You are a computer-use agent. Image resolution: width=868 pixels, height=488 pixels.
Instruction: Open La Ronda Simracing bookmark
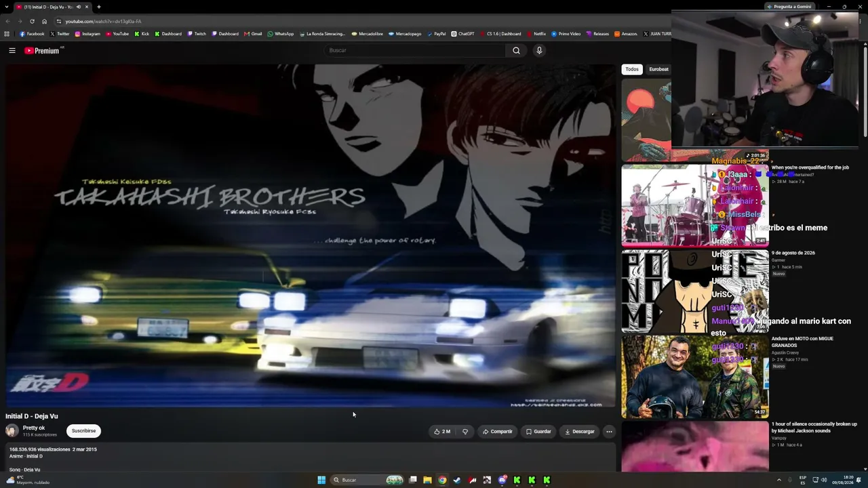(322, 34)
